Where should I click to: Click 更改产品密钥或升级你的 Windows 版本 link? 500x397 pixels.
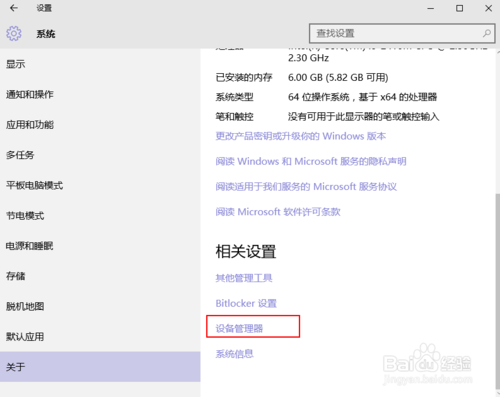tap(300, 136)
